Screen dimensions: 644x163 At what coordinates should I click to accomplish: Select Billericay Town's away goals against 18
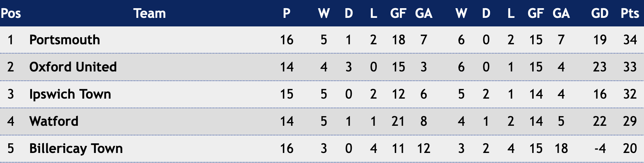[561, 148]
